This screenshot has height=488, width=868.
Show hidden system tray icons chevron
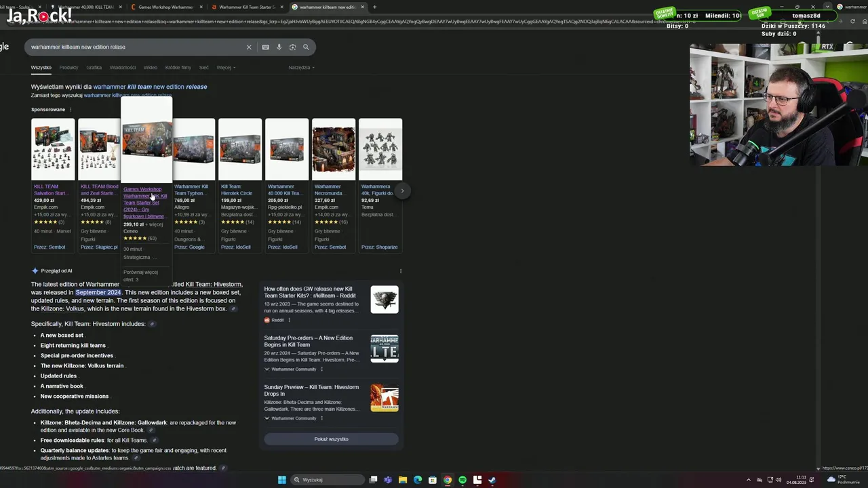tap(749, 480)
